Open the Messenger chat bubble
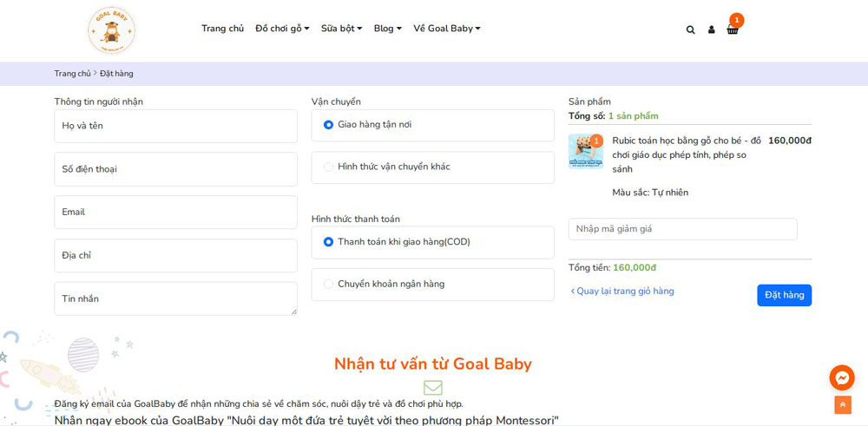The width and height of the screenshot is (868, 426). tap(842, 378)
